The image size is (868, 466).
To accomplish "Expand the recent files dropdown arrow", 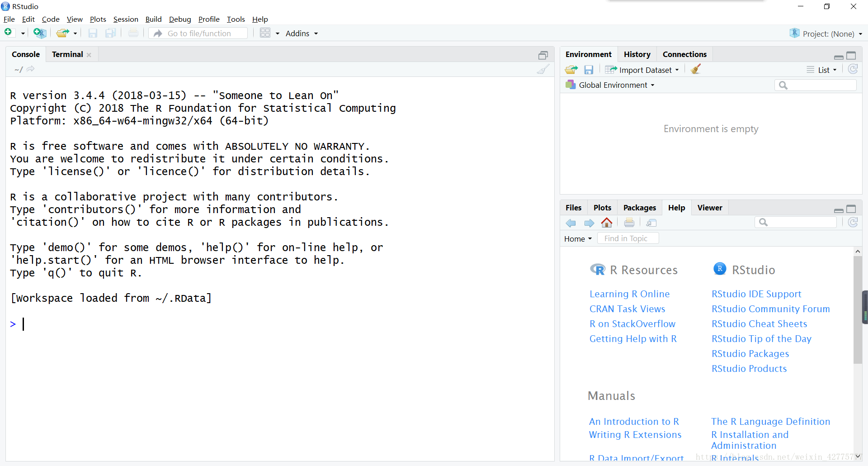I will (75, 33).
